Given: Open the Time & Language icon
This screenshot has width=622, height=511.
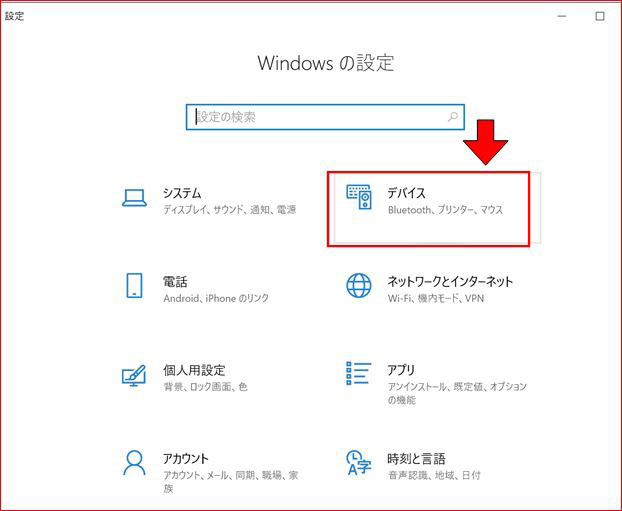Looking at the screenshot, I should coord(359,462).
